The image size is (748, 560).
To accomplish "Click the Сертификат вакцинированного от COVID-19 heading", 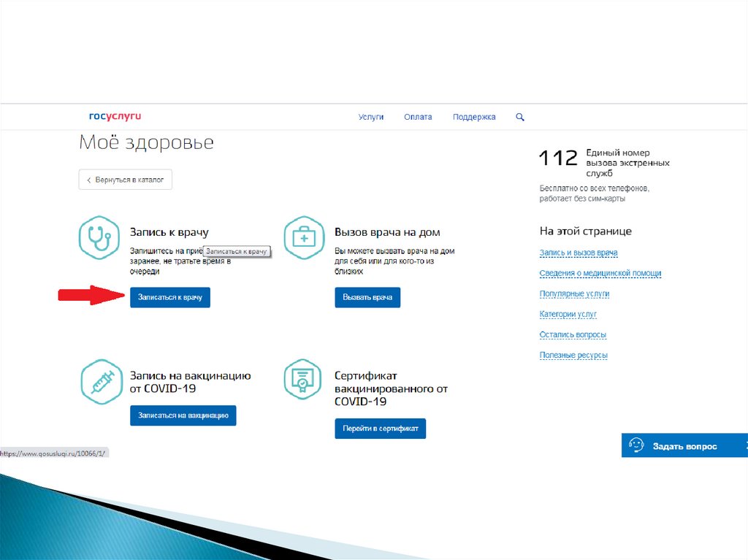I will click(x=392, y=388).
